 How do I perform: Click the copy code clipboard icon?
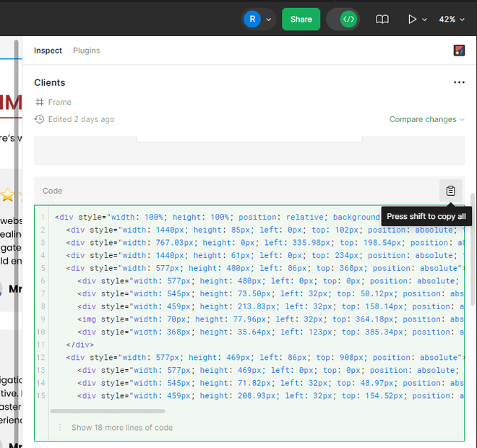click(x=450, y=191)
